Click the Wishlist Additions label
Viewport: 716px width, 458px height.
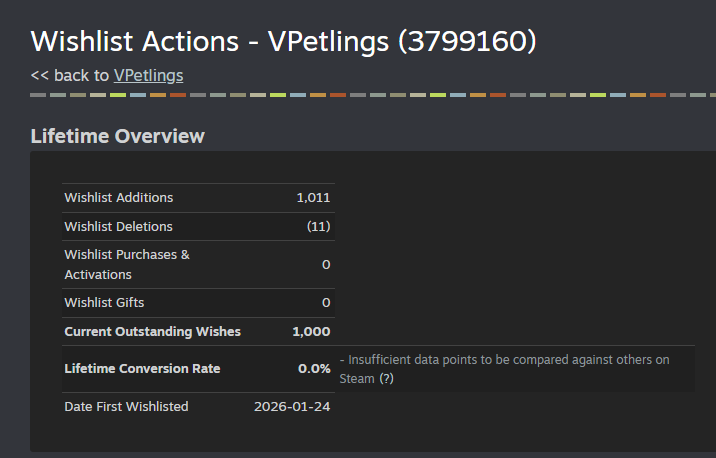(x=119, y=197)
